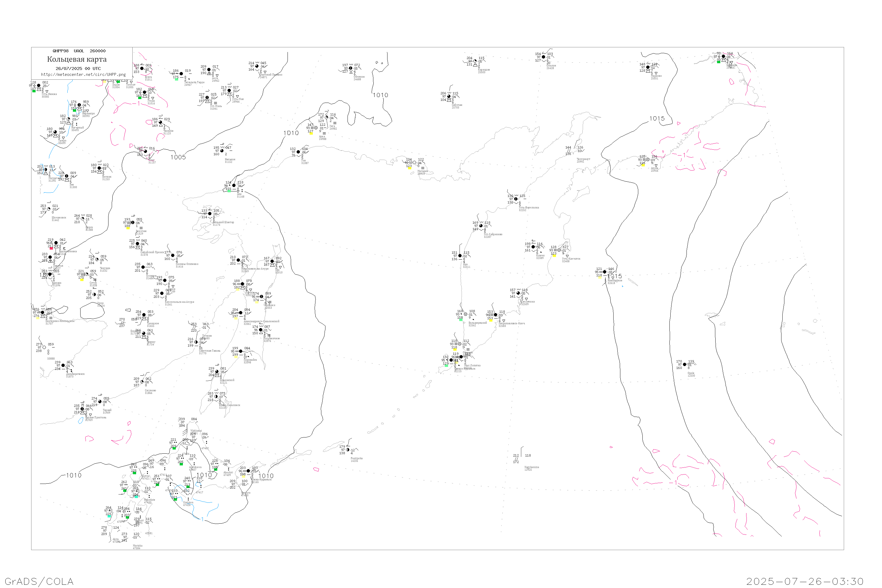This screenshot has width=882, height=588.
Task: Click the station circle at Бомнак 31253
Action: coord(99,168)
